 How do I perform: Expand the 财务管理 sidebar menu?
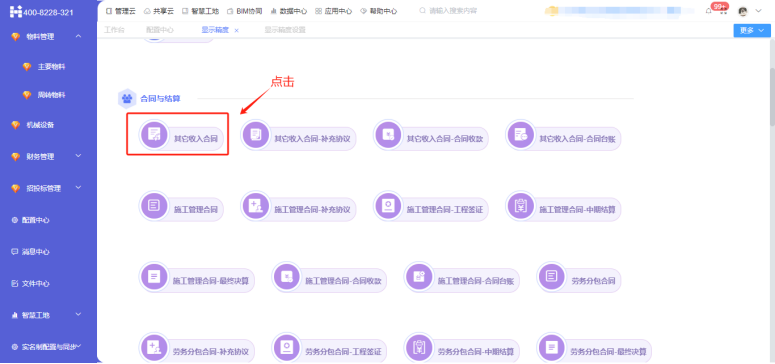click(78, 156)
